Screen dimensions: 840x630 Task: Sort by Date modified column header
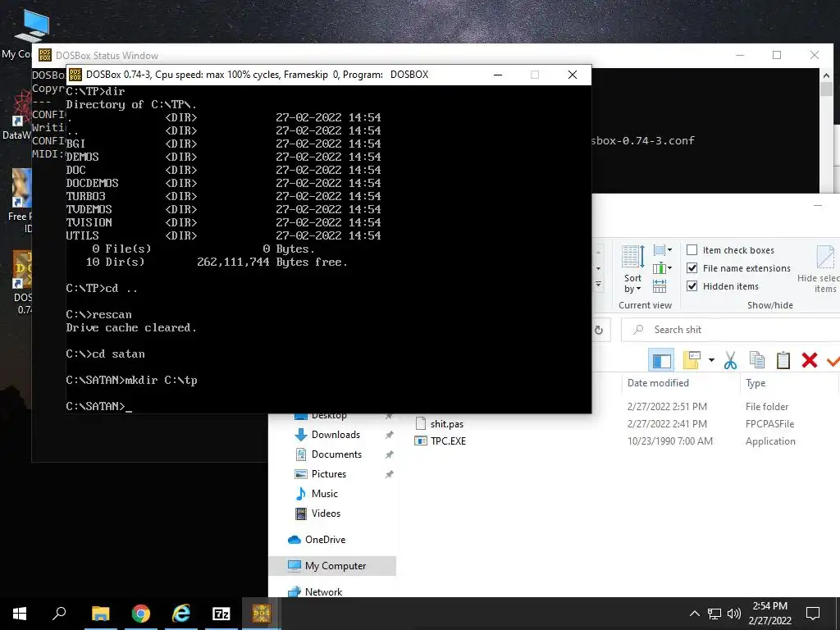(659, 383)
